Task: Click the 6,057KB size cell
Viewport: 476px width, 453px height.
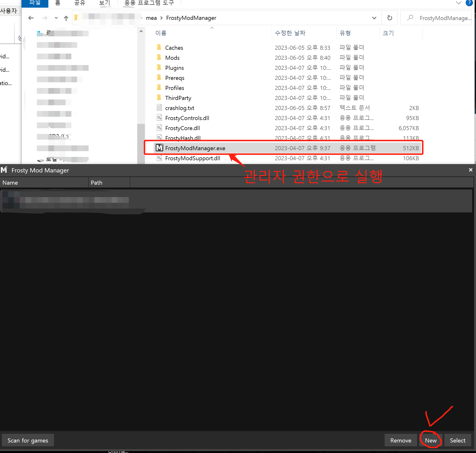Action: [x=408, y=128]
